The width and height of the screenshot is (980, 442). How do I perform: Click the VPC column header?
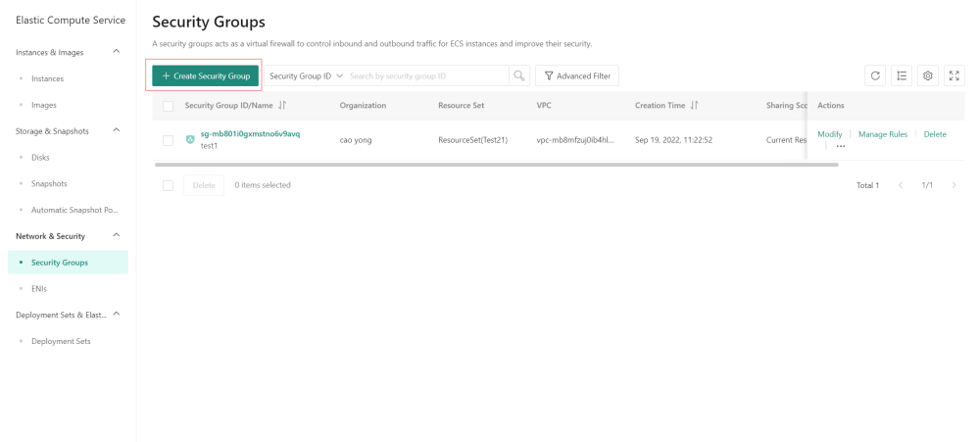click(544, 106)
